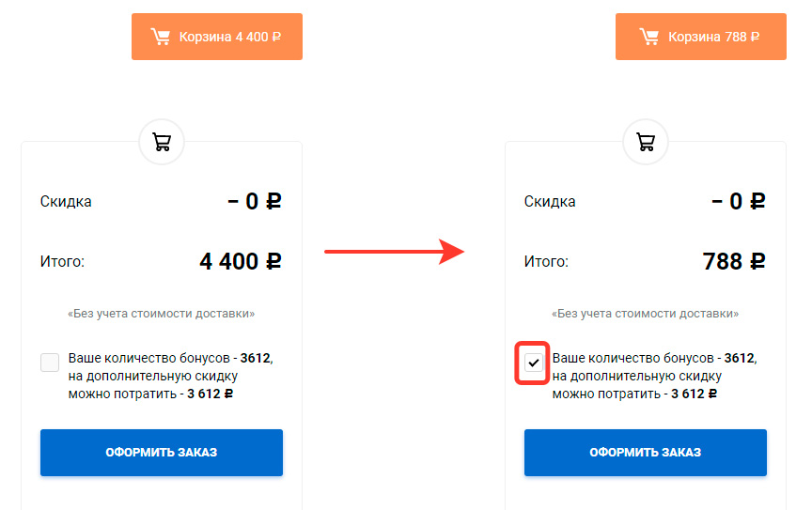Click the Итого label in right panel
This screenshot has width=812, height=510.
click(546, 261)
